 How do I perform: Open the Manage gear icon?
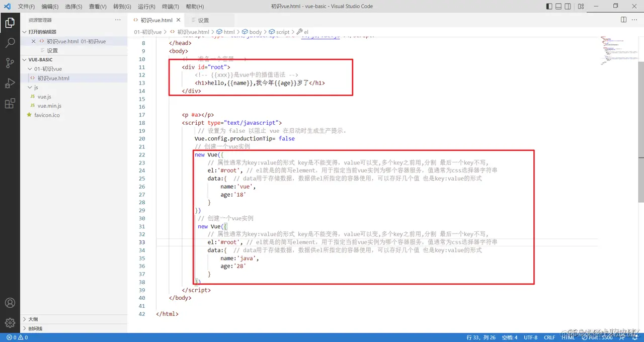pyautogui.click(x=10, y=323)
